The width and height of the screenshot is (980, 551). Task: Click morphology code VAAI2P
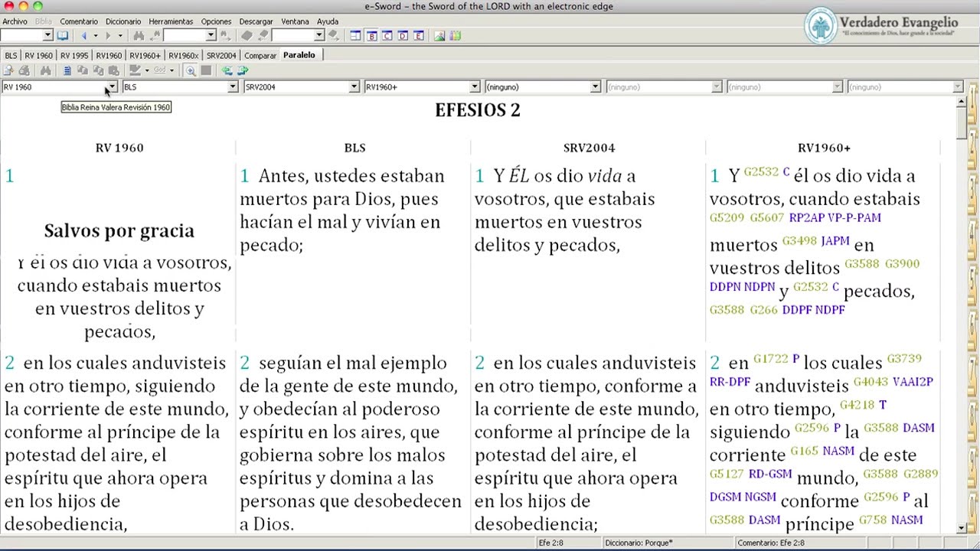(x=913, y=382)
